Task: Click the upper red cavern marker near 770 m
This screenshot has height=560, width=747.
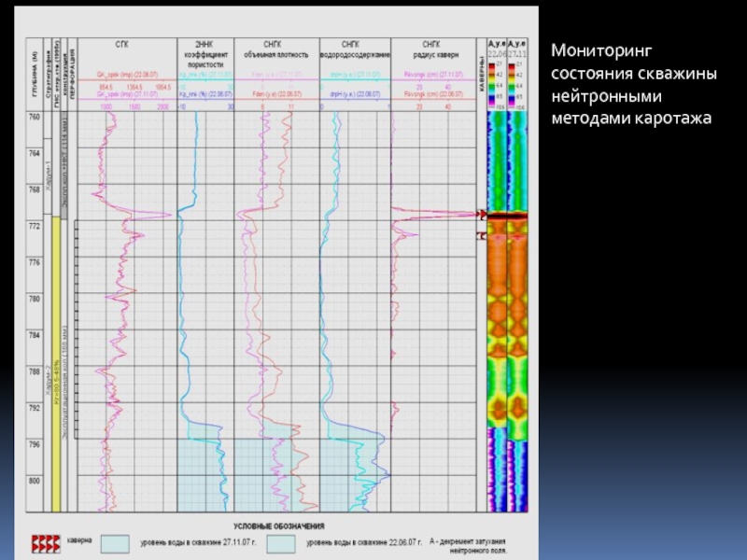Action: (x=483, y=215)
